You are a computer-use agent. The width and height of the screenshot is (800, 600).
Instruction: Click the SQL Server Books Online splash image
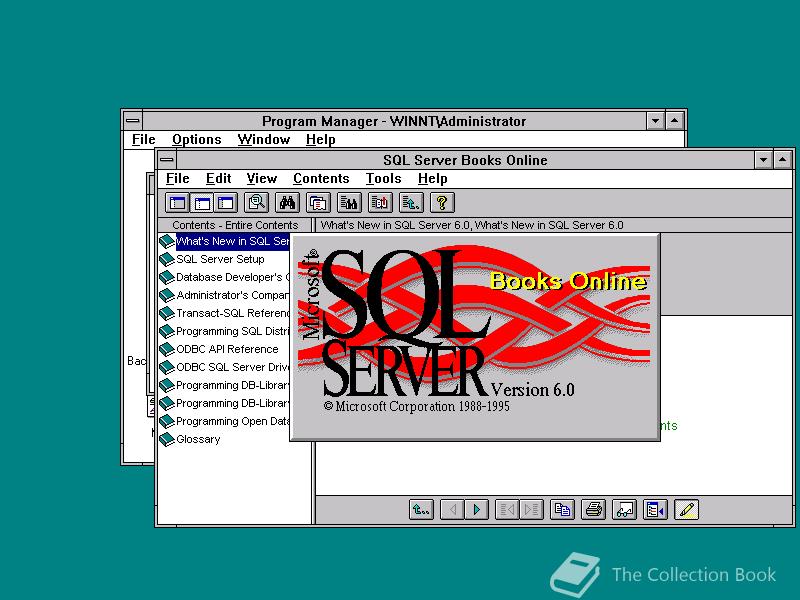[474, 337]
